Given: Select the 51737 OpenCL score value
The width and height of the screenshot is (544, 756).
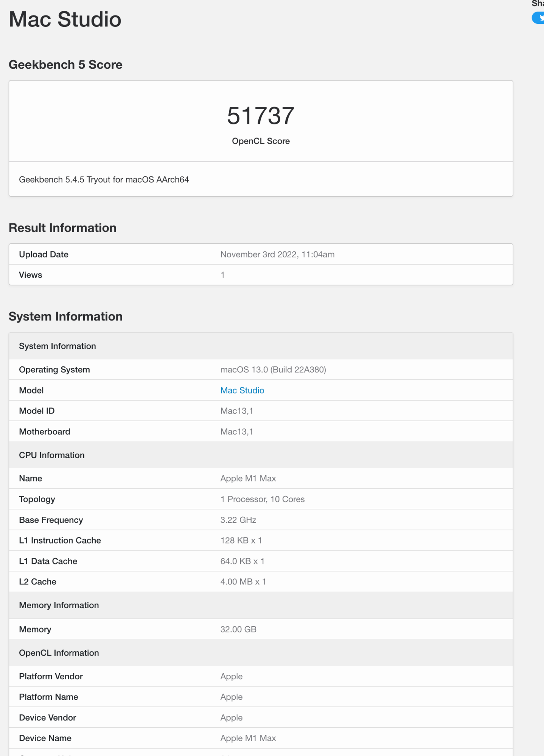Looking at the screenshot, I should (x=261, y=115).
